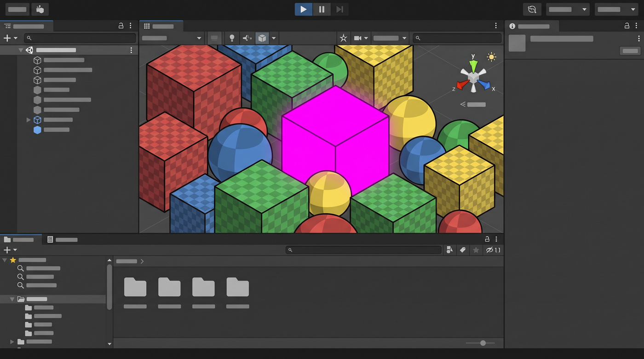Click the save search star icon in Project toolbar

point(476,250)
